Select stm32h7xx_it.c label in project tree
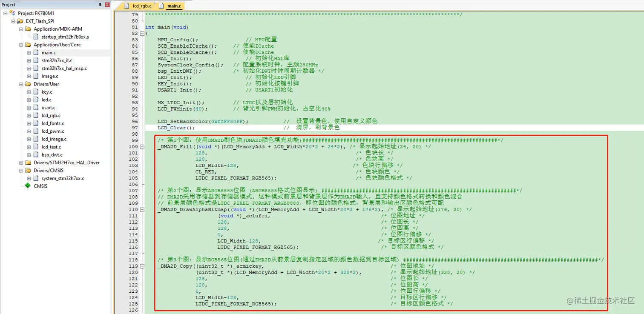This screenshot has width=644, height=314. pos(57,60)
